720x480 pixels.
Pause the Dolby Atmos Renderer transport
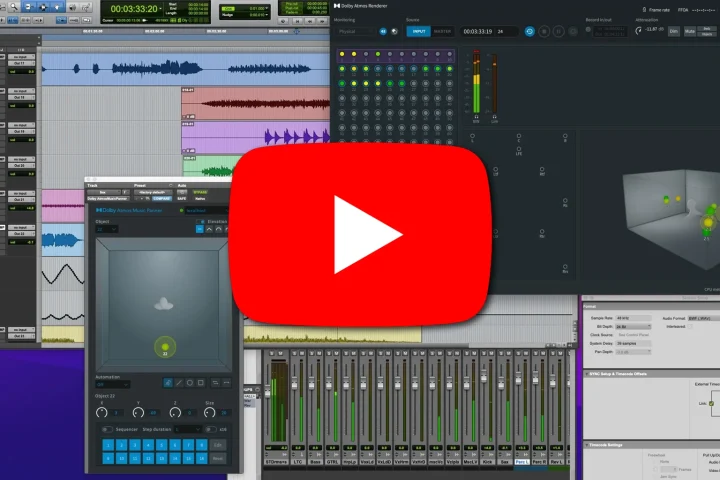[x=558, y=31]
